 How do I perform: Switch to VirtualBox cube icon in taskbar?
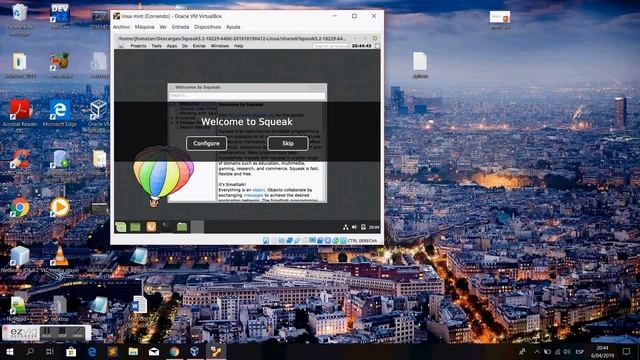coord(195,351)
